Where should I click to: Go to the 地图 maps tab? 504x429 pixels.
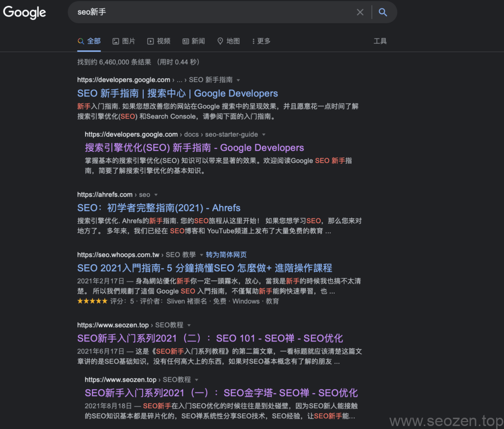pyautogui.click(x=228, y=41)
